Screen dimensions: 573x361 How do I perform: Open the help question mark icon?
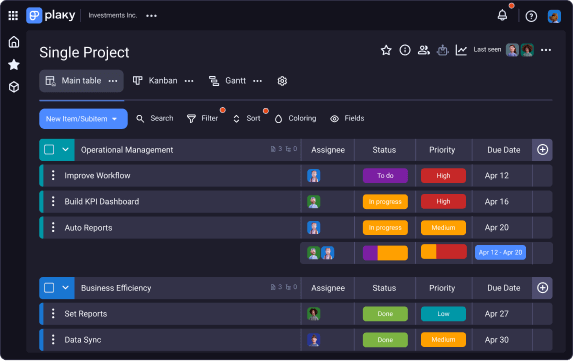click(531, 16)
